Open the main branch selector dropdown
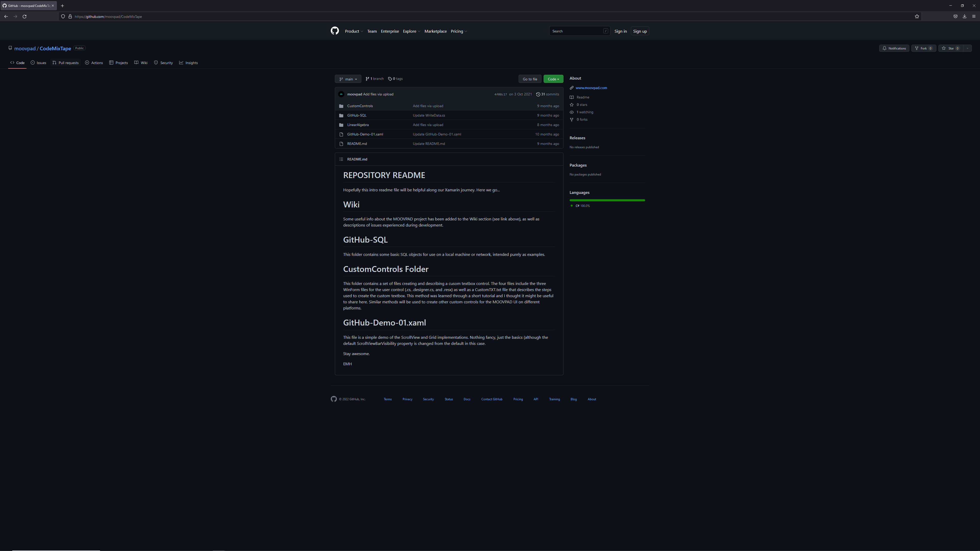980x551 pixels. 348,79
